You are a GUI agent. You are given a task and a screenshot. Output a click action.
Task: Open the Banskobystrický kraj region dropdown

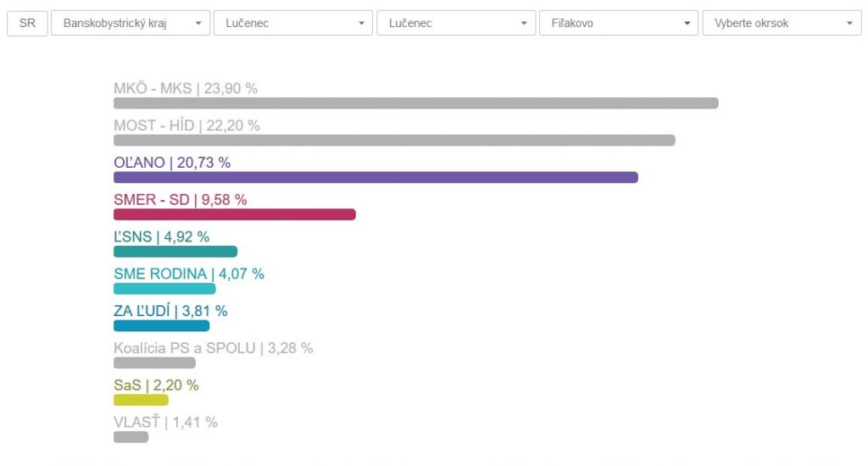tap(131, 23)
